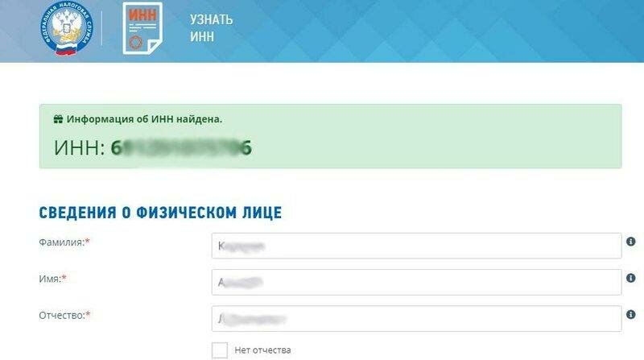This screenshot has width=644, height=360.
Task: Show info tooltip for Фамилия field
Action: click(631, 242)
